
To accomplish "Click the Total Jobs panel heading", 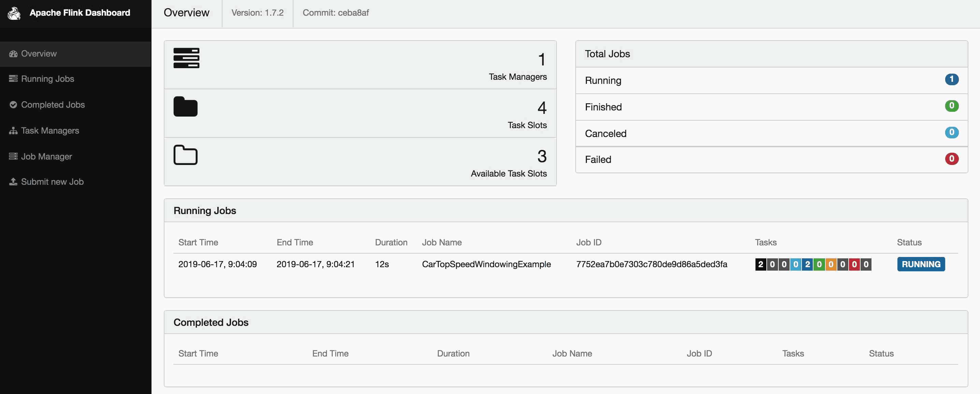I will click(608, 54).
